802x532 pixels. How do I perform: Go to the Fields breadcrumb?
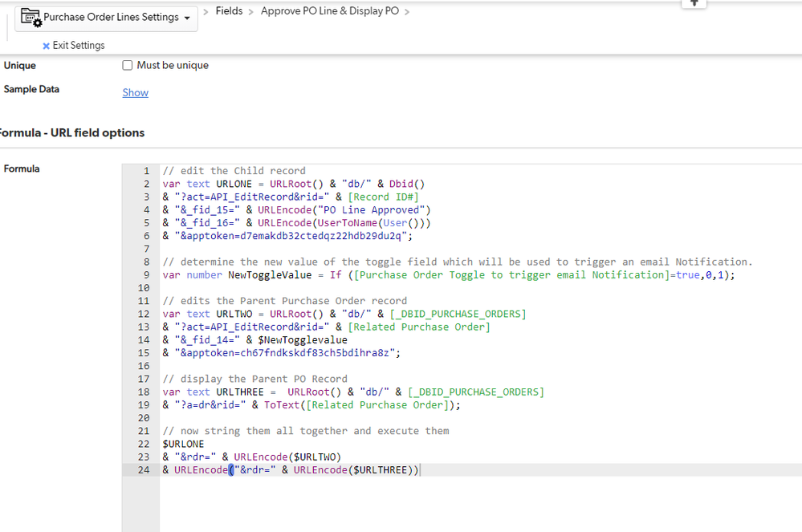tap(229, 10)
